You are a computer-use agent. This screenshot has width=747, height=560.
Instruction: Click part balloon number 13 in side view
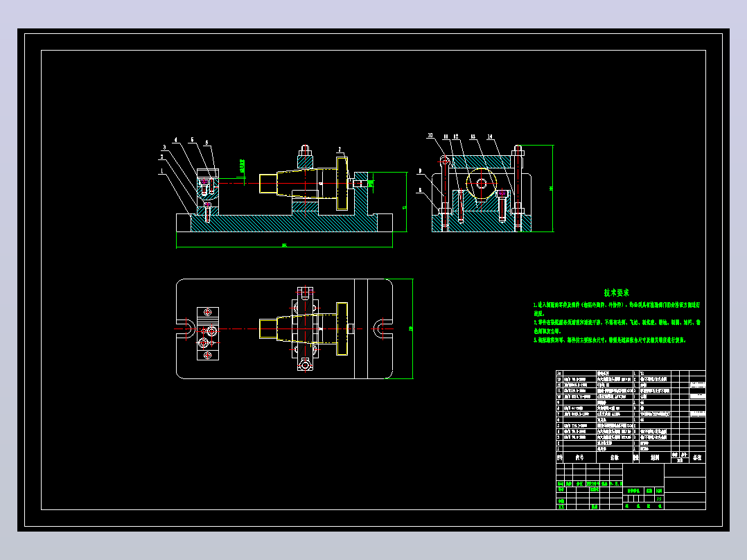click(x=473, y=137)
